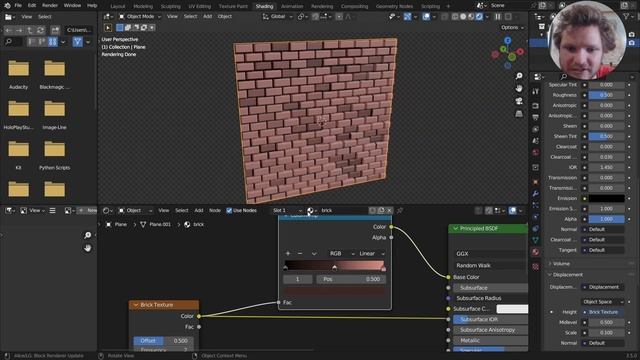Open the File menu

(18, 5)
